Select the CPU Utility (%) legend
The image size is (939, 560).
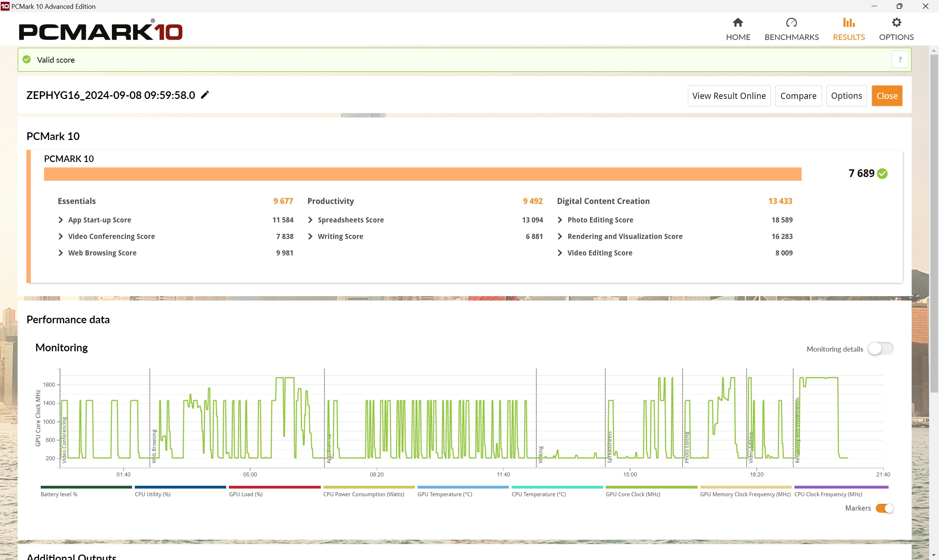(x=180, y=492)
